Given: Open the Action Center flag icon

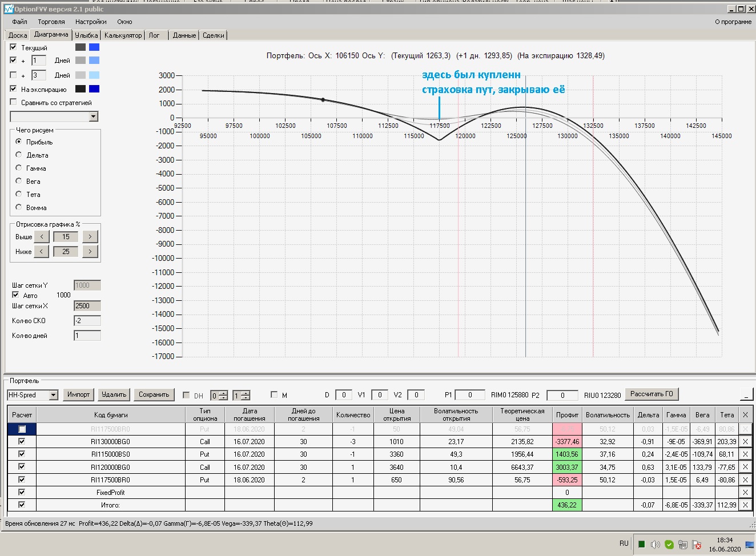Looking at the screenshot, I should pyautogui.click(x=697, y=545).
